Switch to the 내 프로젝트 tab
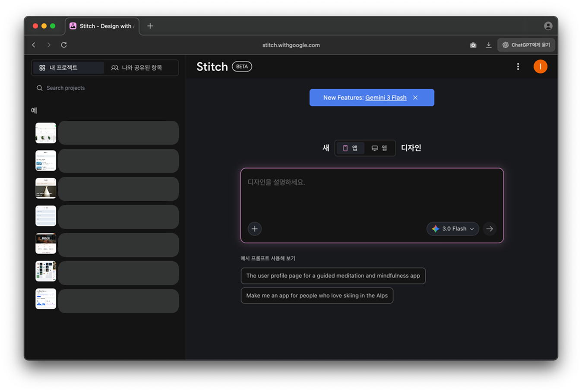Viewport: 582px width, 392px height. (68, 68)
